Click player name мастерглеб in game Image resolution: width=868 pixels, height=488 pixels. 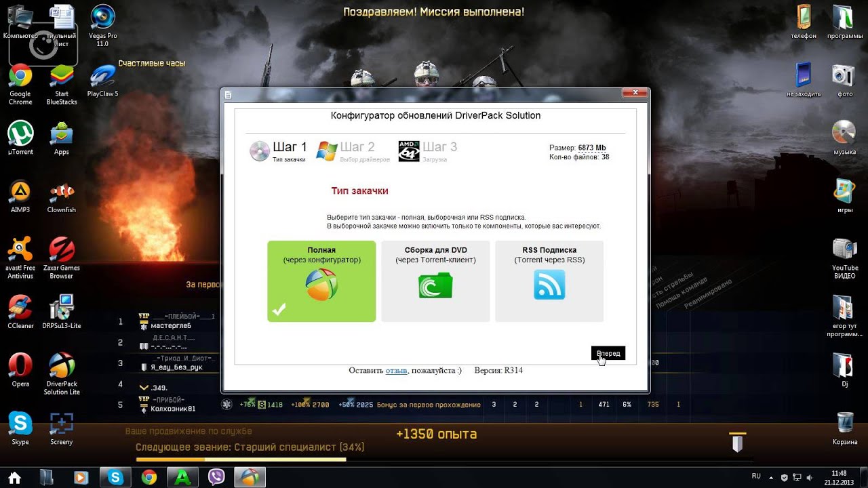(x=171, y=325)
